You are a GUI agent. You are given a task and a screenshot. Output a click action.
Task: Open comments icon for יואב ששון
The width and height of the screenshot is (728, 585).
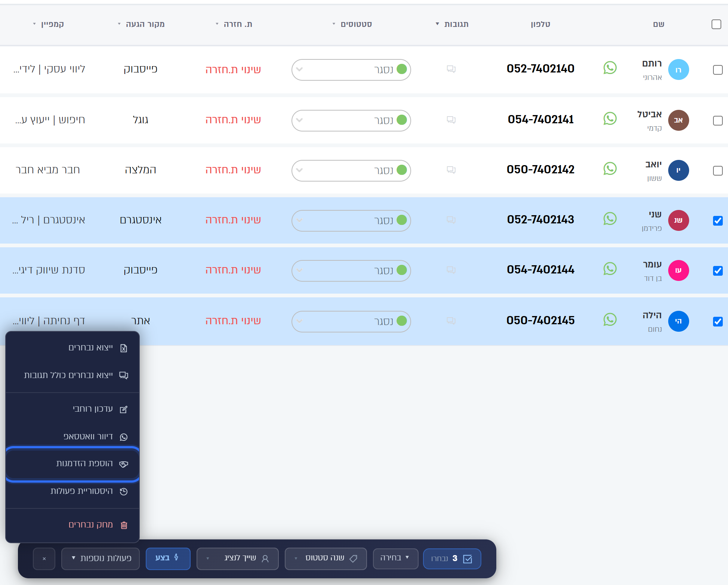point(451,170)
